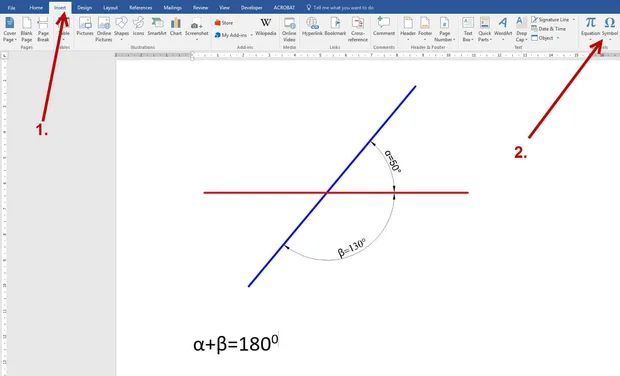Click the tab selector at ruler corner
This screenshot has height=376, width=620.
coord(4,56)
